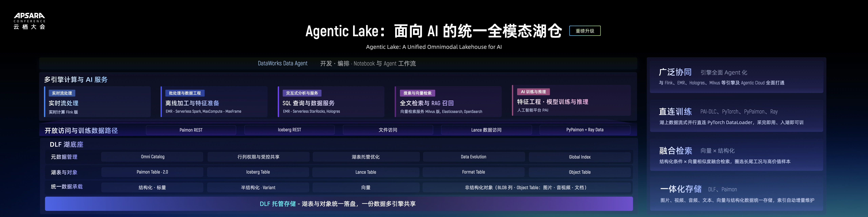The width and height of the screenshot is (868, 217).
Task: Select the Agentic Lake 面向 AI 的统一全模态湖仓 title
Action: click(434, 31)
